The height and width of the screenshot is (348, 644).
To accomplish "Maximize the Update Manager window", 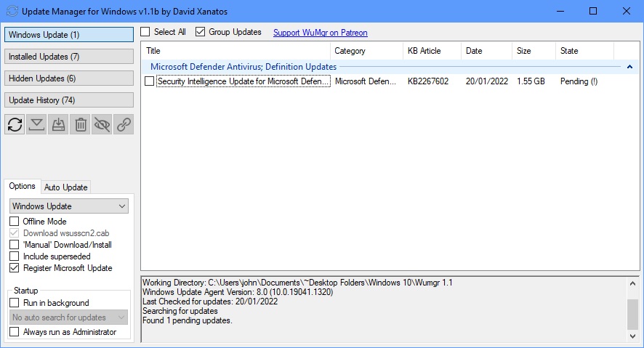I will [x=593, y=11].
